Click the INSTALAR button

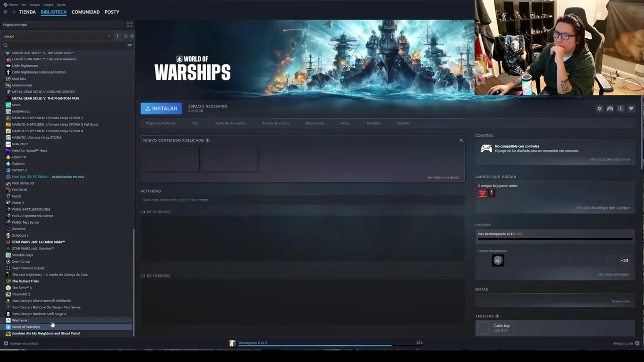click(x=161, y=109)
